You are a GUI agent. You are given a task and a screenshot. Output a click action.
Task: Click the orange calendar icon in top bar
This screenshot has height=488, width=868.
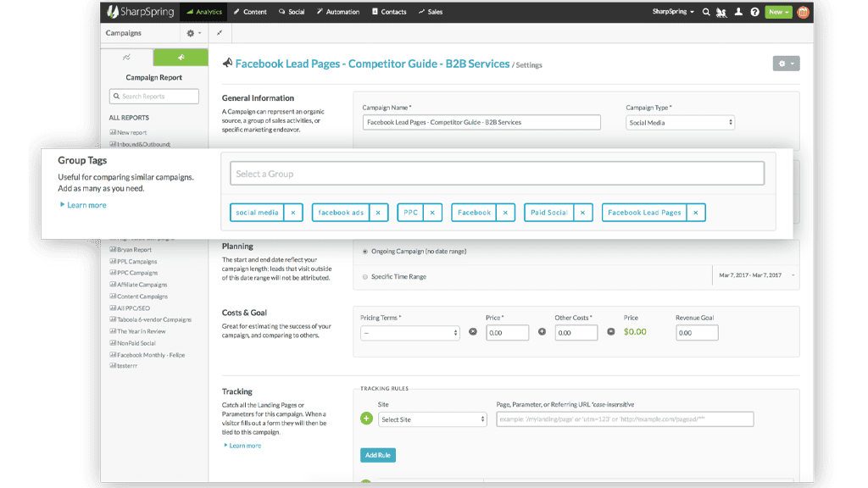[x=803, y=12]
